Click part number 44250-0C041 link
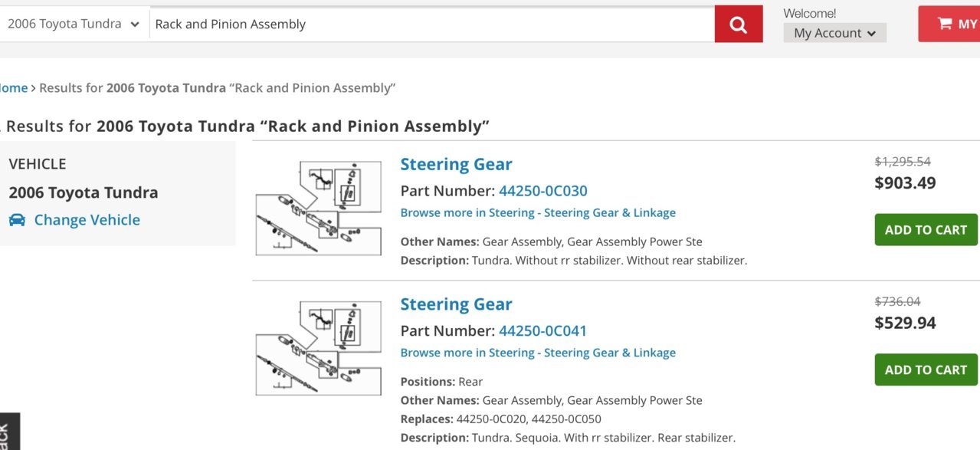Screen dimensions: 980x450 click(x=543, y=331)
